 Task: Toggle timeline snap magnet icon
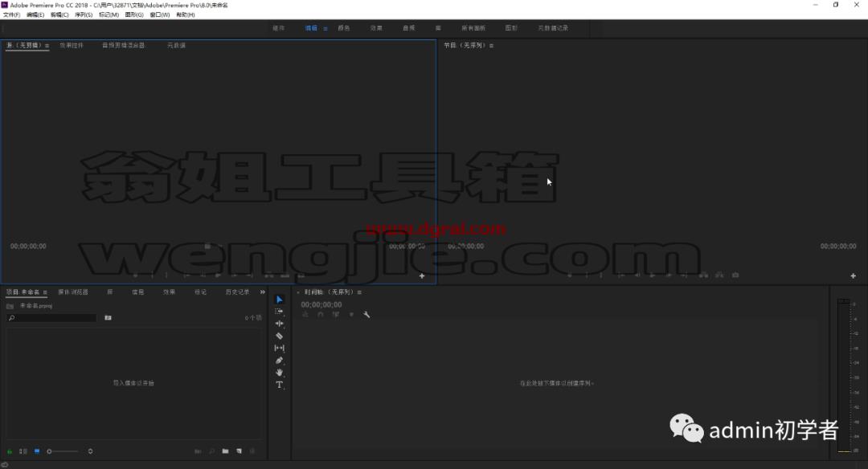tap(320, 314)
